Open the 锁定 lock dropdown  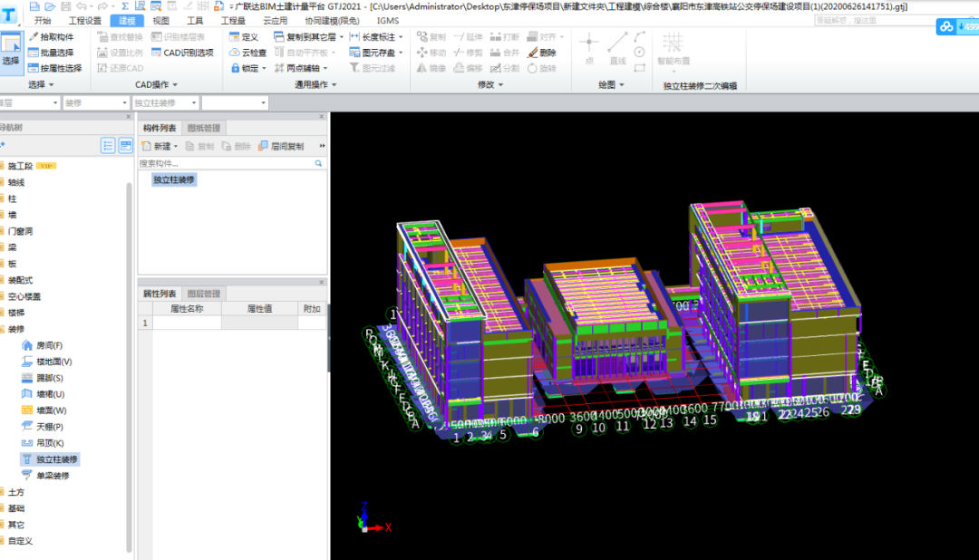click(264, 69)
